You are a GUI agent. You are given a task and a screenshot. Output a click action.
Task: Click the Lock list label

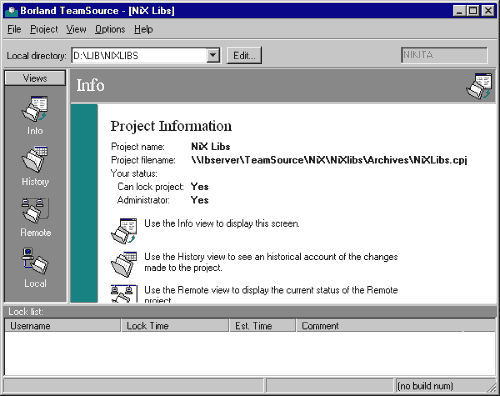tap(26, 312)
